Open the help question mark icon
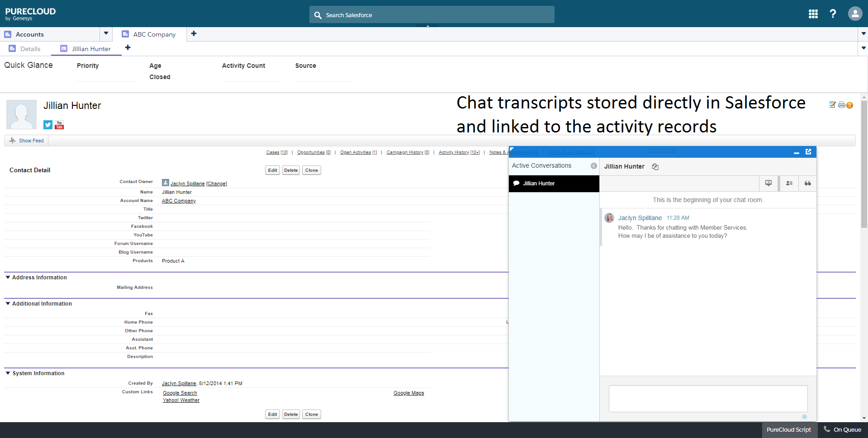The height and width of the screenshot is (438, 868). [833, 14]
